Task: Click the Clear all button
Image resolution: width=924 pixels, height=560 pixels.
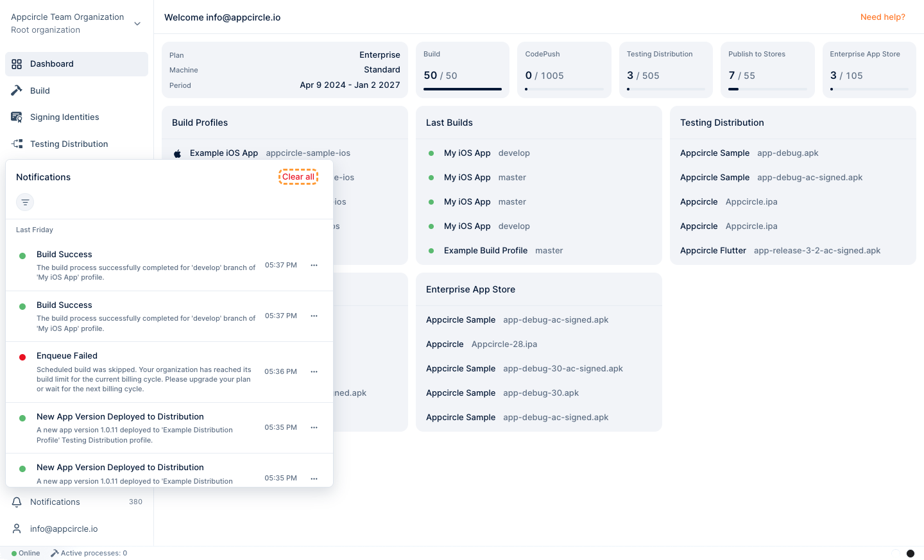Action: point(298,177)
